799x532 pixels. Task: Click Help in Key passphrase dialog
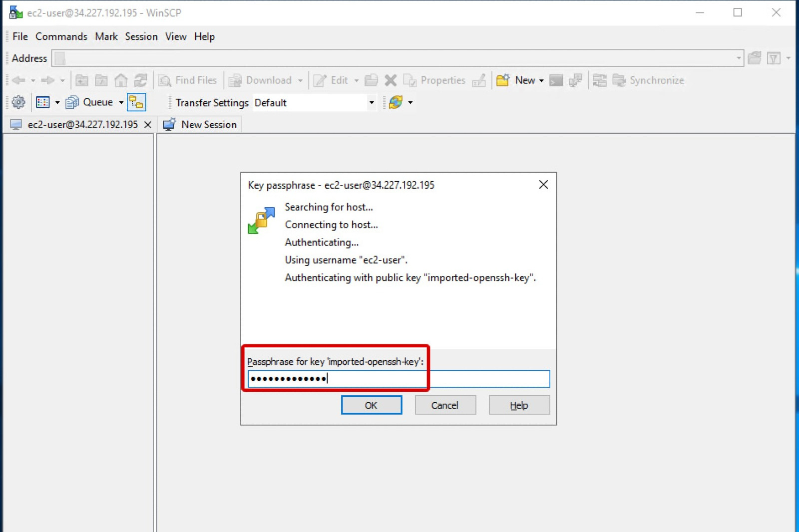tap(519, 405)
